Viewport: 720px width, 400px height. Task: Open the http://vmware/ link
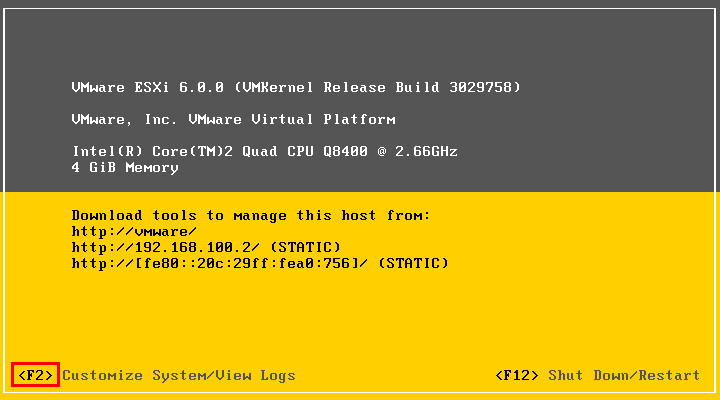[x=134, y=232]
